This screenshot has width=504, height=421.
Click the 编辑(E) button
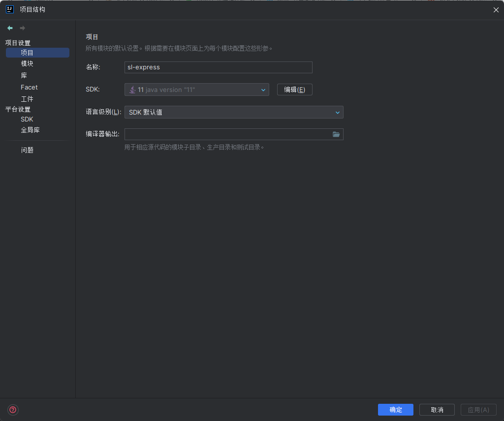tap(294, 90)
